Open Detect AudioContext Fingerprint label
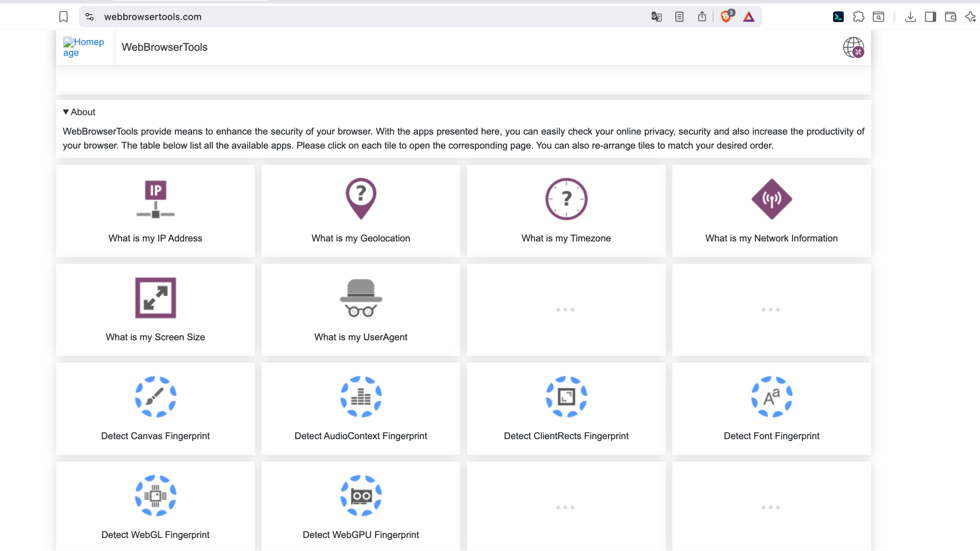 (361, 436)
